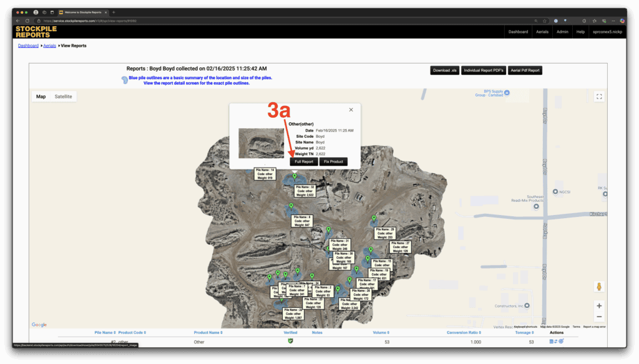Toggle fullscreen map view
The image size is (639, 364).
599,97
